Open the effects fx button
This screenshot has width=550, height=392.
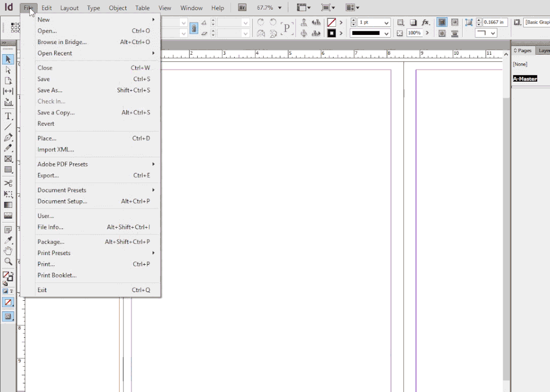point(425,23)
